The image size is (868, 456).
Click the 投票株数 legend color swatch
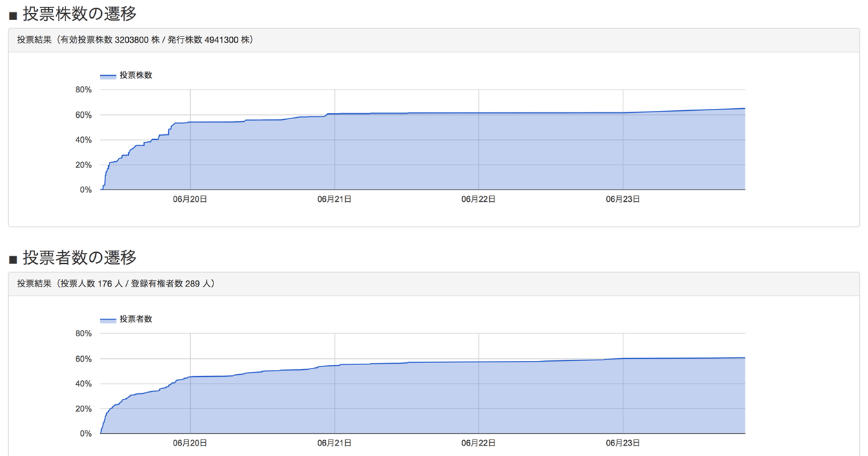click(107, 76)
